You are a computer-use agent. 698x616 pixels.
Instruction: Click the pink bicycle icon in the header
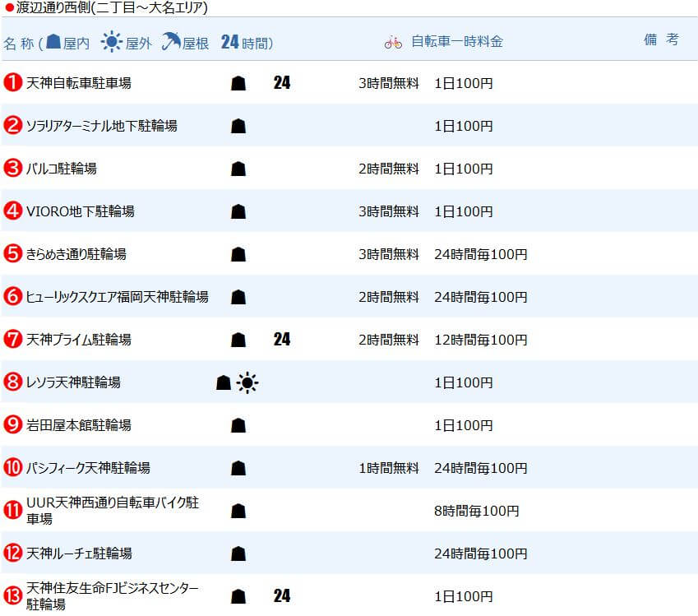[393, 42]
